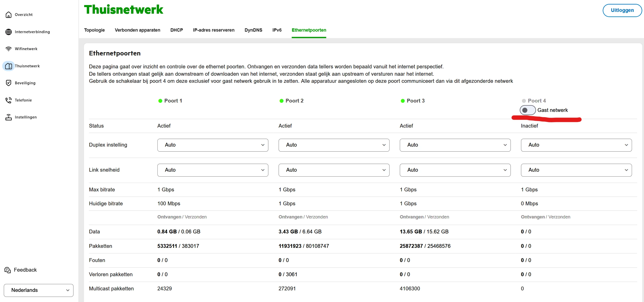Open Poort 1 Duplex instelling dropdown
The width and height of the screenshot is (644, 302).
(x=213, y=145)
